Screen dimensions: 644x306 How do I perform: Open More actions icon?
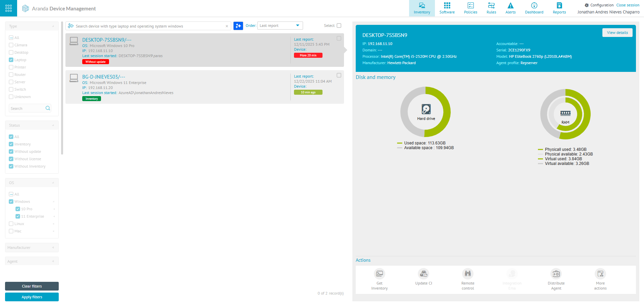[x=600, y=274]
